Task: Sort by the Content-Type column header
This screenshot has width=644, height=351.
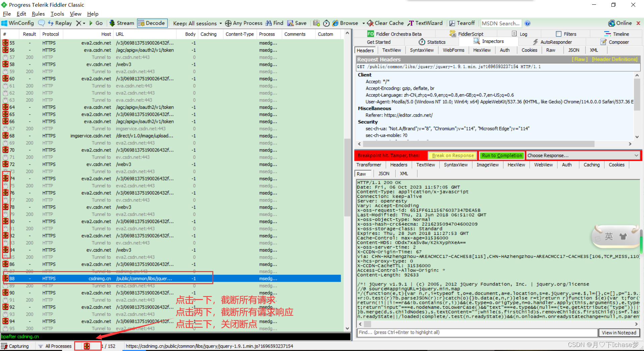Action: [x=239, y=34]
